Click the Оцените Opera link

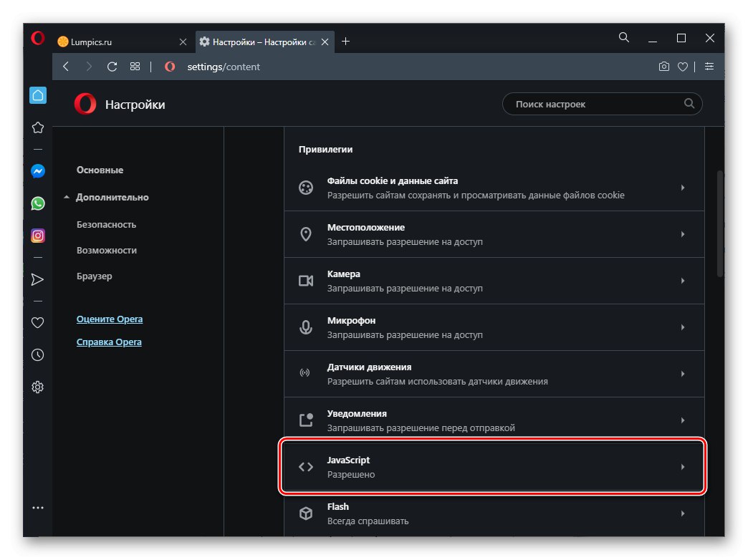click(x=109, y=319)
